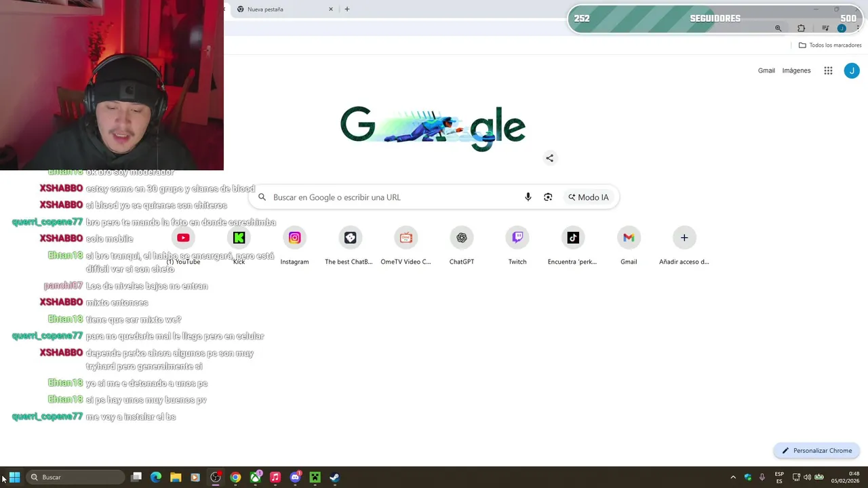868x488 pixels.
Task: Open the Instagram shortcut tile
Action: point(294,245)
